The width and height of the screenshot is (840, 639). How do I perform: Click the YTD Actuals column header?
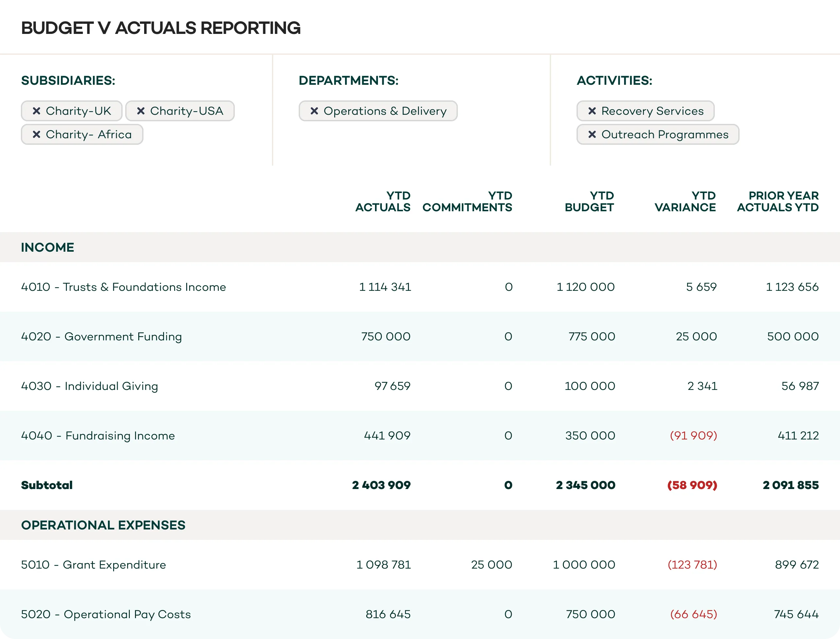click(383, 201)
